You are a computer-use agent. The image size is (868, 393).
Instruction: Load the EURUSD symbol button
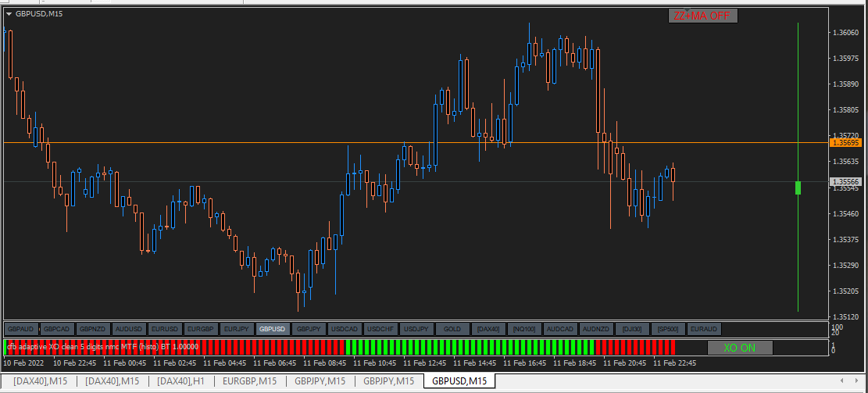(x=164, y=329)
